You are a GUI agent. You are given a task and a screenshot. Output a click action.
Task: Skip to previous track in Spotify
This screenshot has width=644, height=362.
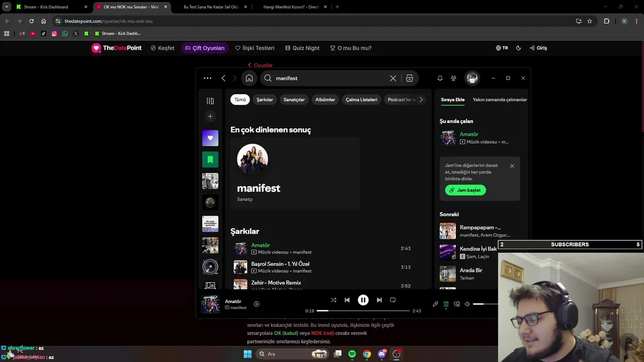347,300
